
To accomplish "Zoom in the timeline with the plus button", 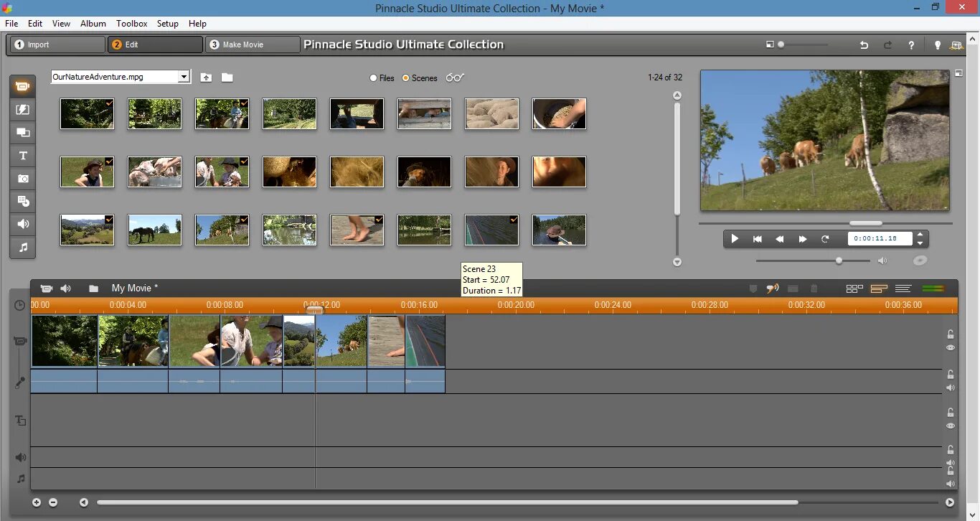I will coord(37,502).
